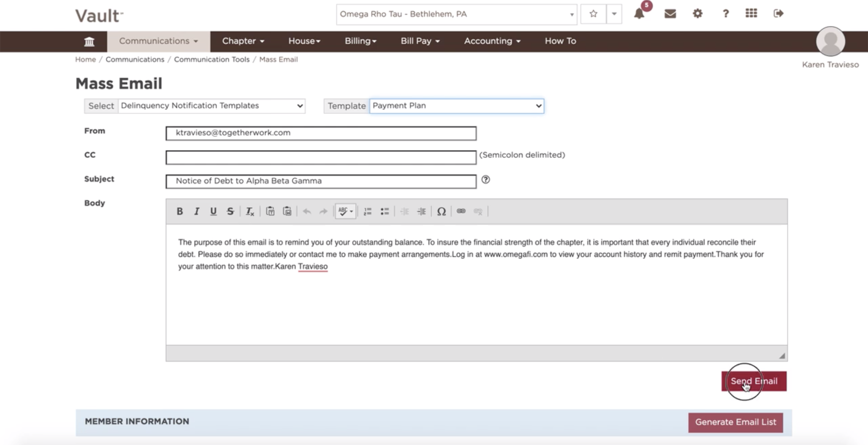The height and width of the screenshot is (445, 868).
Task: Open the Select template type dropdown
Action: tap(212, 106)
